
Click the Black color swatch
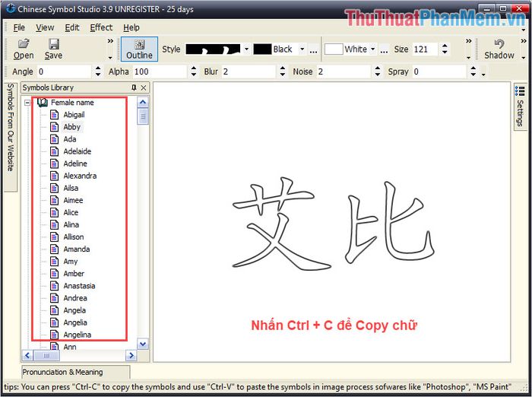[262, 49]
